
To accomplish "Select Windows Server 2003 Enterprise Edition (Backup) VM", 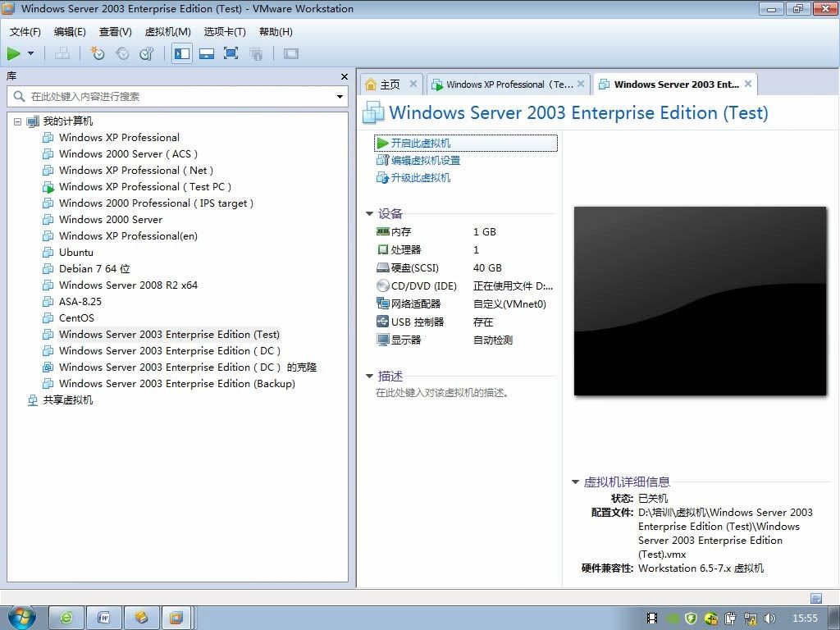I will coord(177,384).
